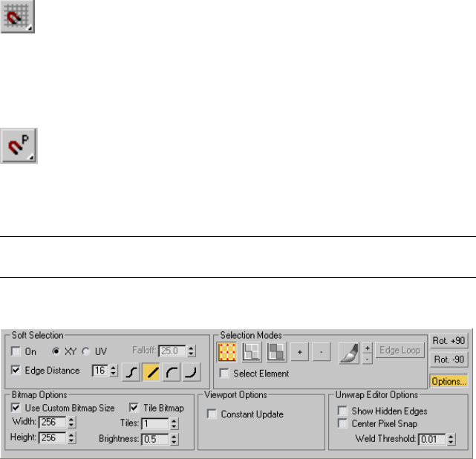Image resolution: width=476 pixels, height=459 pixels.
Task: Toggle the Select Element checkbox
Action: (224, 373)
